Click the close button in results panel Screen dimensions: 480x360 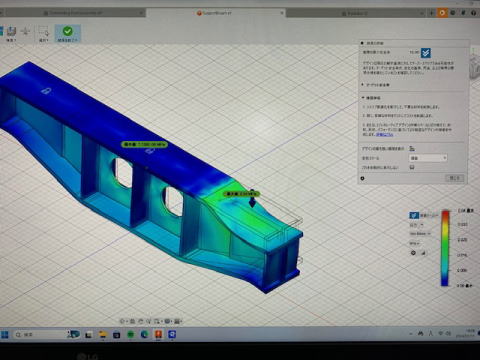click(x=454, y=178)
